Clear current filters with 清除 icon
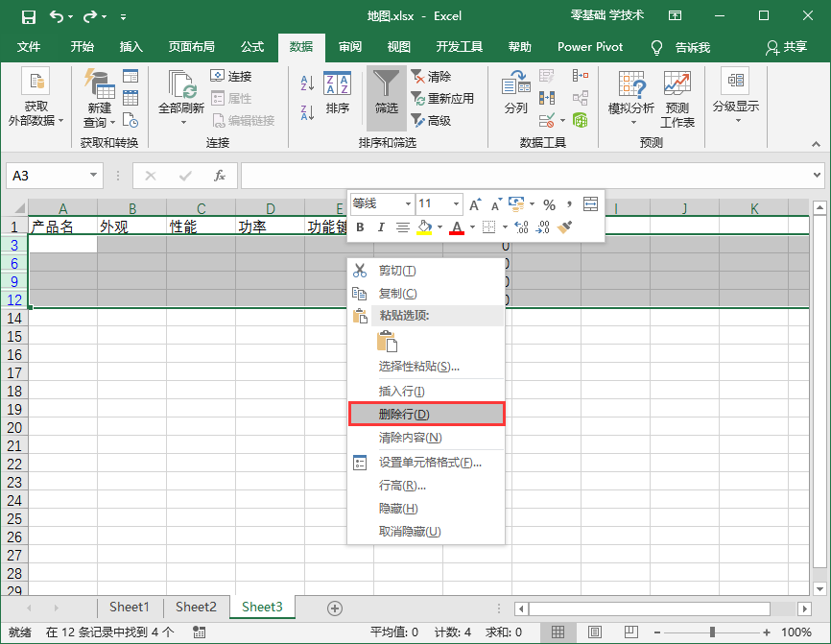The width and height of the screenshot is (831, 644). [x=426, y=76]
